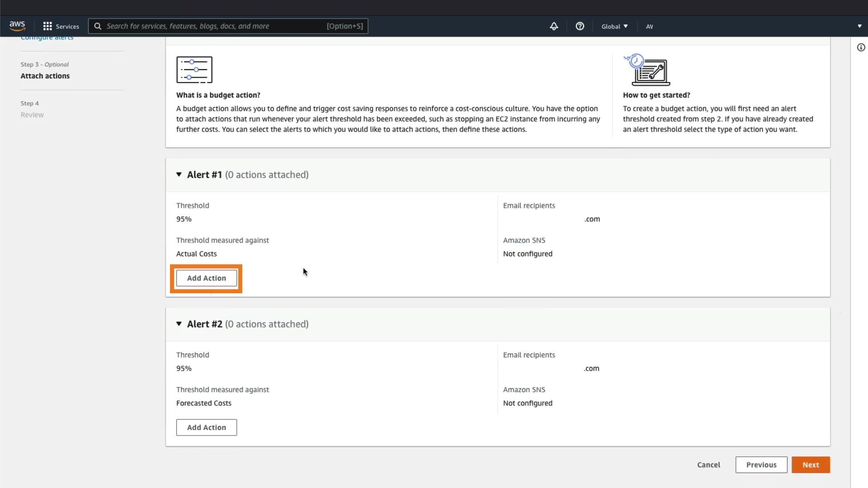Open the Global region dropdown
The height and width of the screenshot is (488, 868).
pos(614,26)
